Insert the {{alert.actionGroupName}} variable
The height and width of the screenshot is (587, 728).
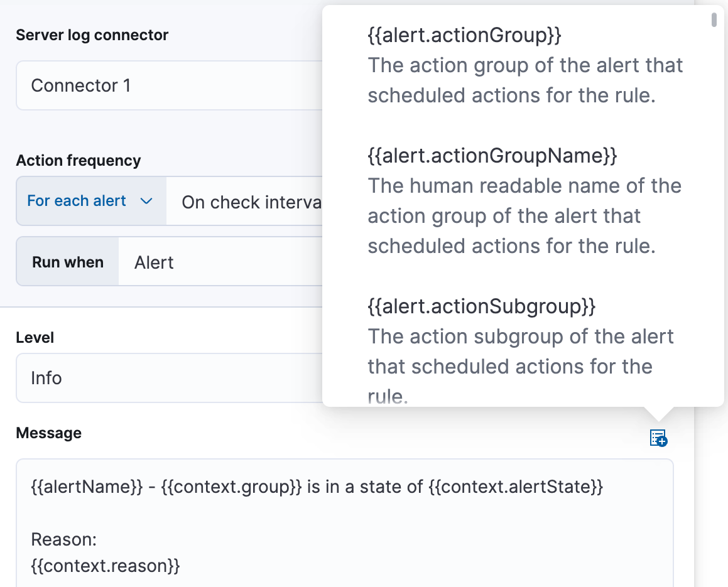coord(491,156)
